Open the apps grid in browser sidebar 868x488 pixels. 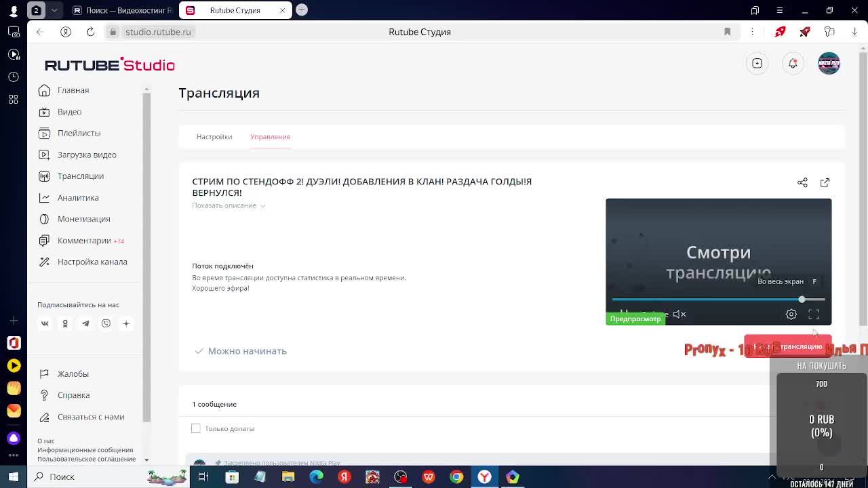[x=14, y=100]
